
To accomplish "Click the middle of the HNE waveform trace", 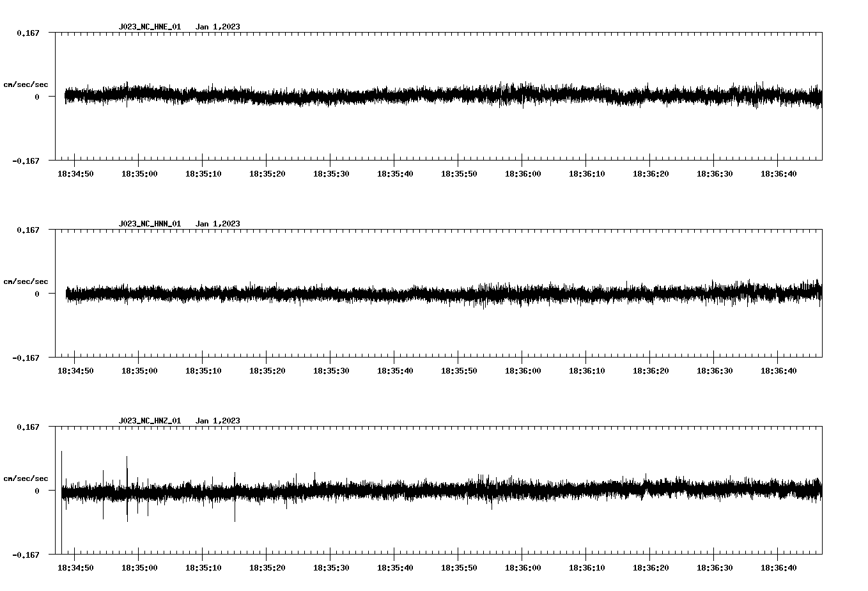I will point(441,96).
